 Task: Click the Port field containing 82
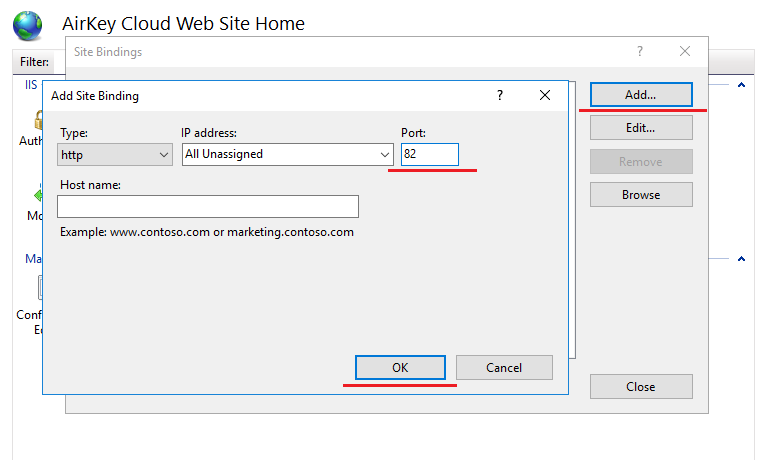[x=429, y=154]
